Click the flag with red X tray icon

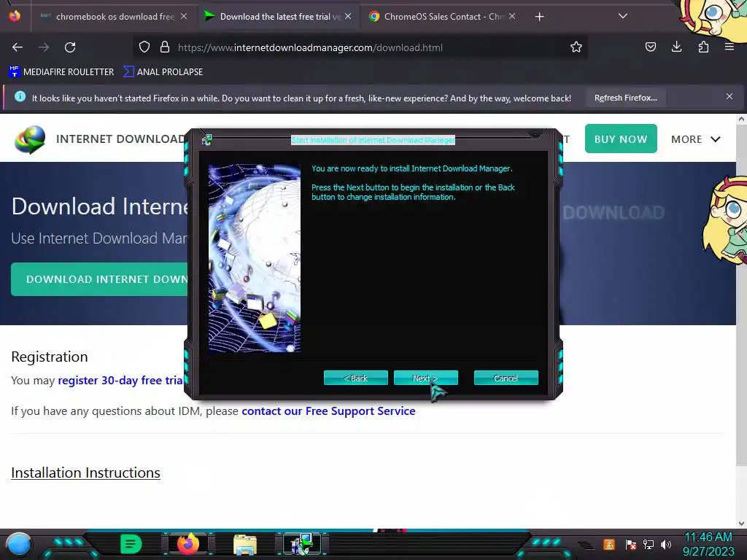coord(631,544)
